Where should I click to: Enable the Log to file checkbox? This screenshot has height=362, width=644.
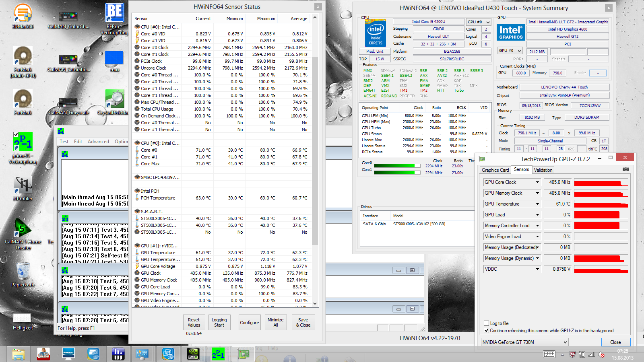pyautogui.click(x=487, y=323)
